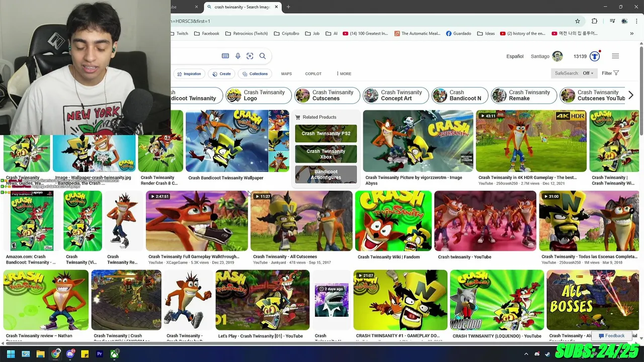The width and height of the screenshot is (644, 362).
Task: Open the on-screen keyboard icon in search box
Action: (x=225, y=56)
